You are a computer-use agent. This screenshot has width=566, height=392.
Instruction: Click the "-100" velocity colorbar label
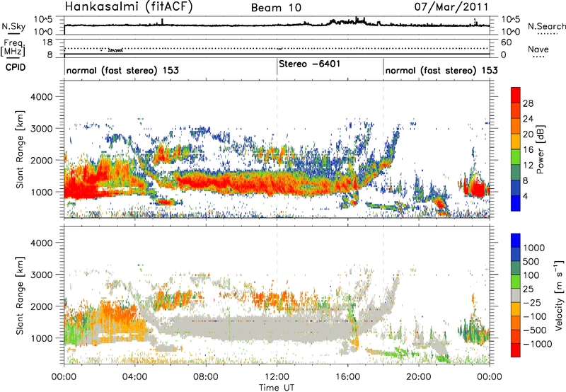pos(535,316)
